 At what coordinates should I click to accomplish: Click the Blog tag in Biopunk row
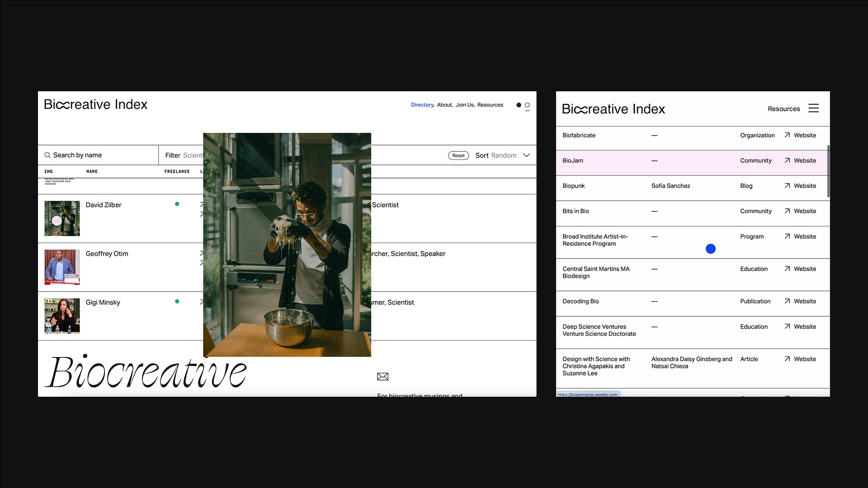[x=746, y=186]
